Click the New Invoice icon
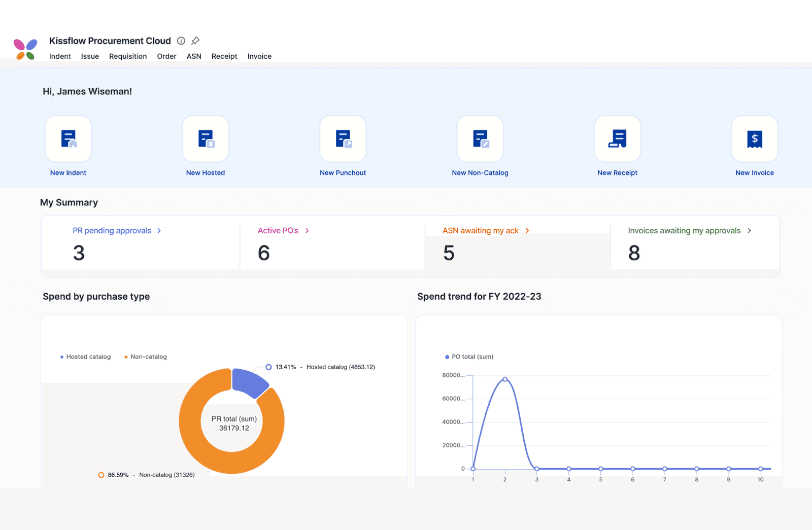 (754, 138)
